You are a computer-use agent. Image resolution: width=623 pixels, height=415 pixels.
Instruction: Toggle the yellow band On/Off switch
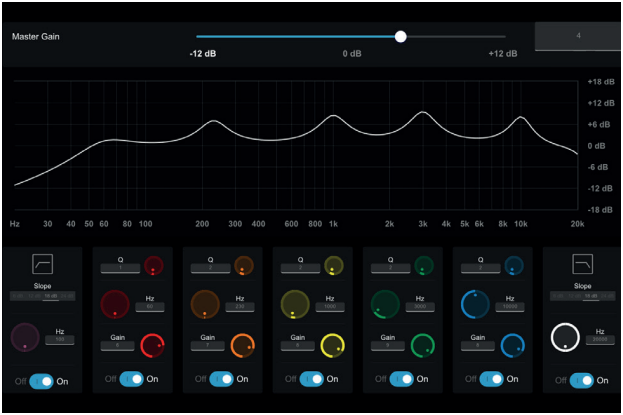(312, 379)
